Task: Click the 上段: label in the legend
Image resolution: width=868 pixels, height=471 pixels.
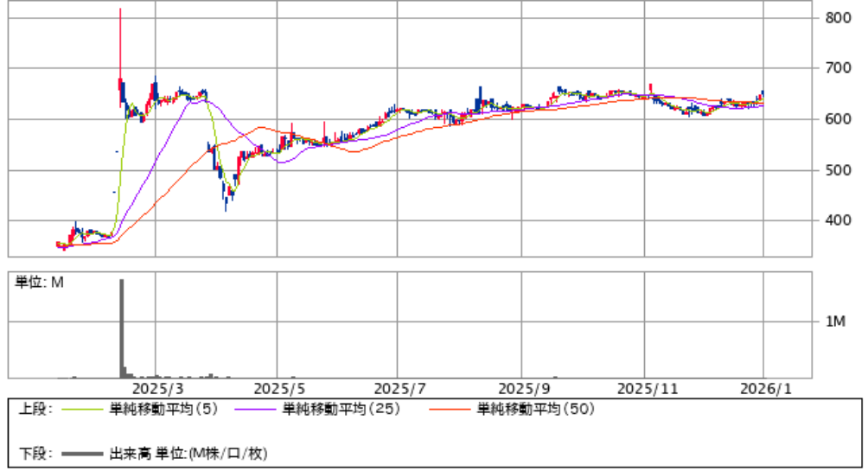Action: coord(35,410)
